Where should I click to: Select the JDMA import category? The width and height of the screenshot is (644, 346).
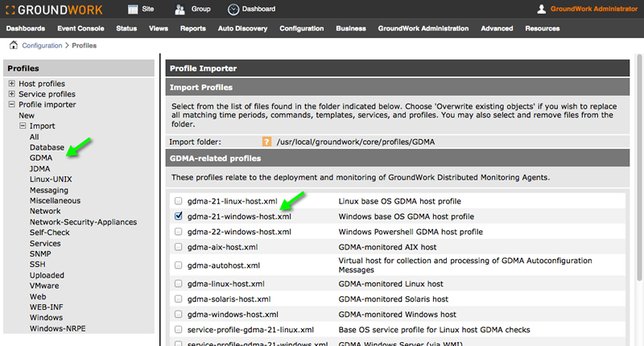[39, 169]
